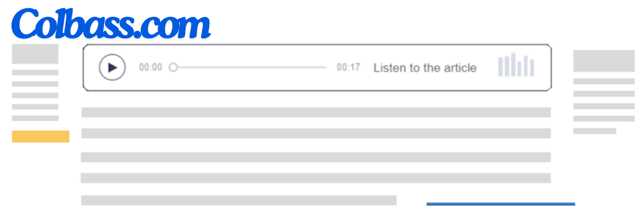The height and width of the screenshot is (209, 644).
Task: Click the first placeholder line in right sidebar
Action: click(x=604, y=81)
